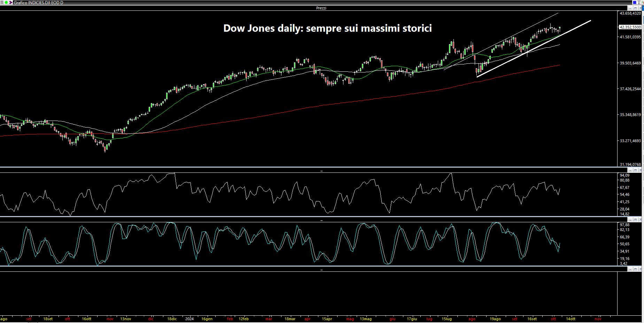Click the 18mar date label on time axis
The image size is (644, 323).
click(290, 319)
